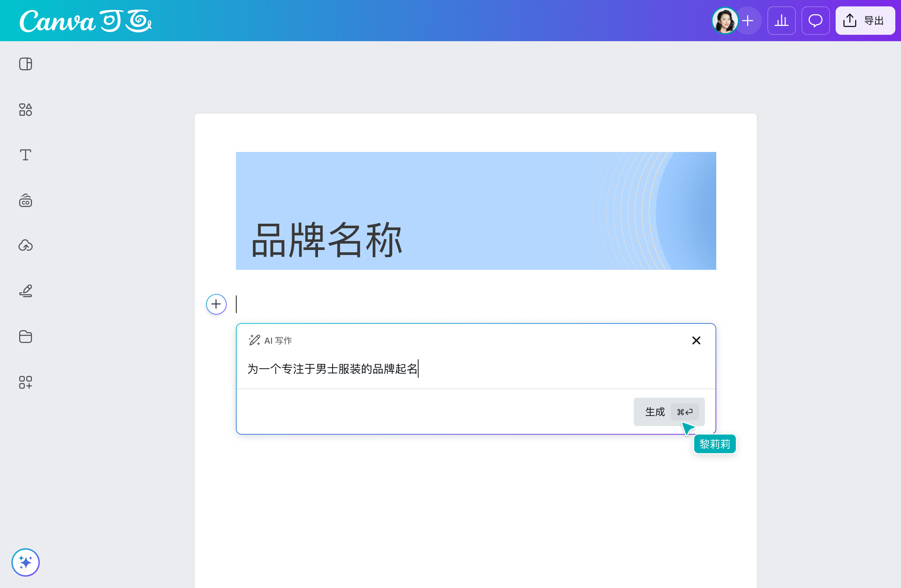Select the Draw pen icon
Image resolution: width=901 pixels, height=588 pixels.
pos(25,291)
